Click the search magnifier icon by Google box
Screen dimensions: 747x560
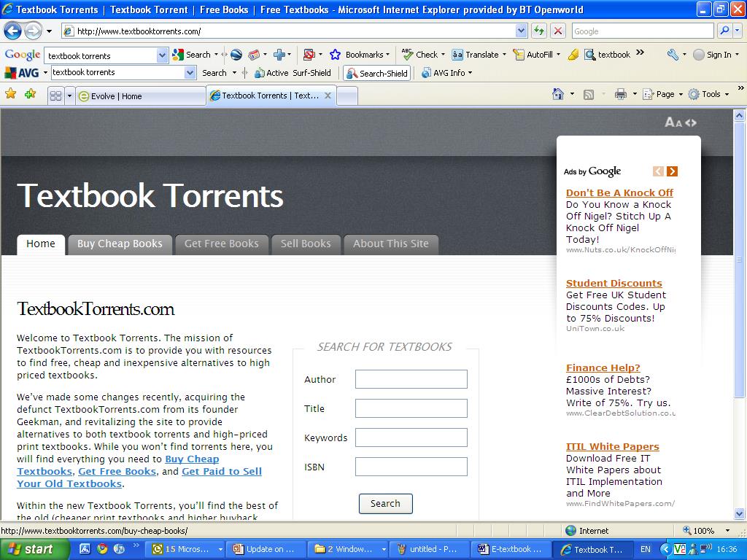(724, 31)
